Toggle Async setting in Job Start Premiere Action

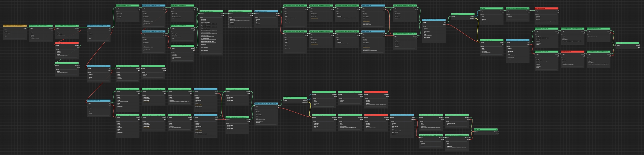(x=482, y=49)
